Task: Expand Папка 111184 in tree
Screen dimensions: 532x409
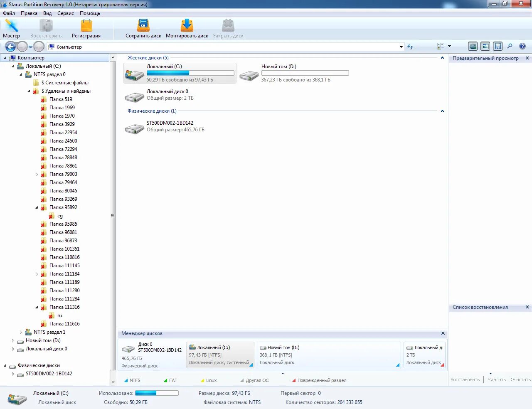Action: [37, 274]
